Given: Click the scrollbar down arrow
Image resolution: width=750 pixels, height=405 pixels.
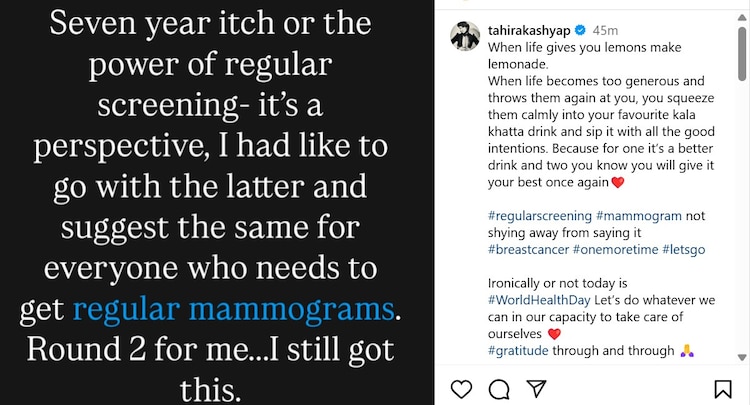Looking at the screenshot, I should click(x=741, y=355).
